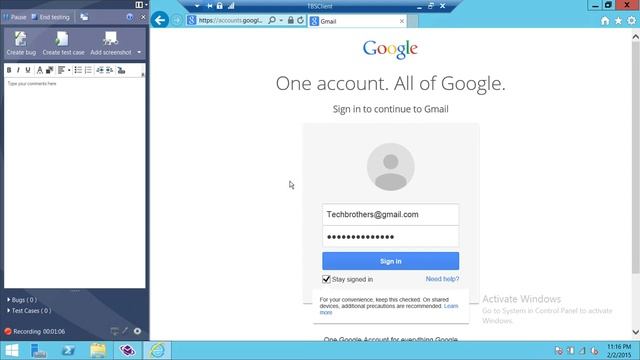Viewport: 640px width, 360px height.
Task: Open File Explorer from taskbar
Action: click(98, 351)
